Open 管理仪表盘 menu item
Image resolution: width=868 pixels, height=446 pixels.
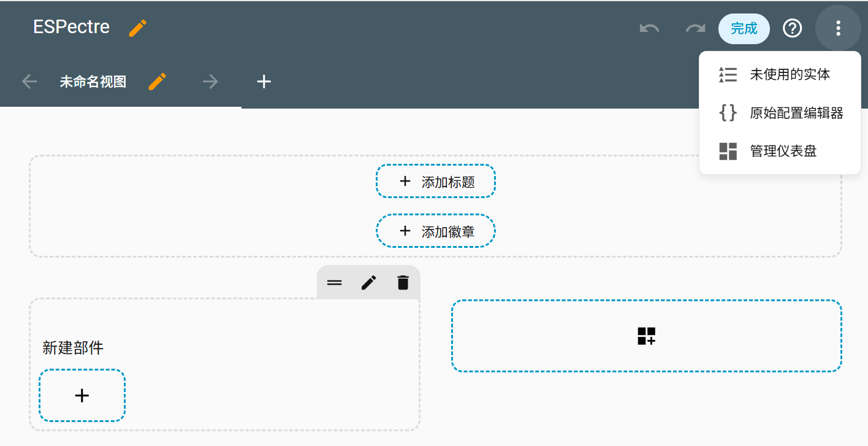[780, 151]
